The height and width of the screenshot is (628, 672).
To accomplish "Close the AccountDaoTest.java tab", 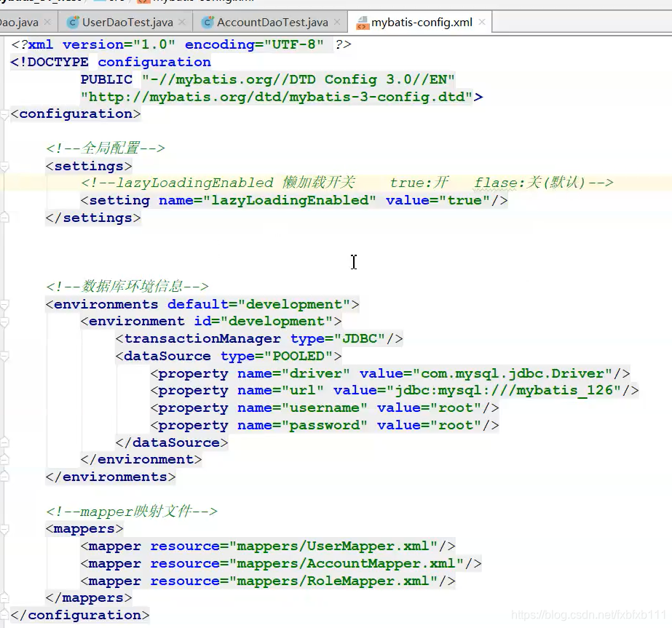I will tap(337, 22).
